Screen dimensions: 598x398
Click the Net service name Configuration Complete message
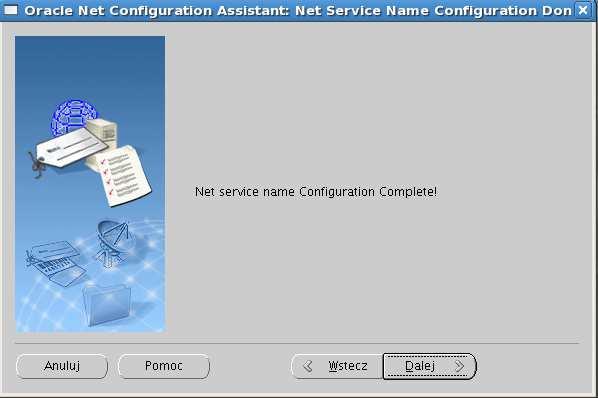coord(316,191)
